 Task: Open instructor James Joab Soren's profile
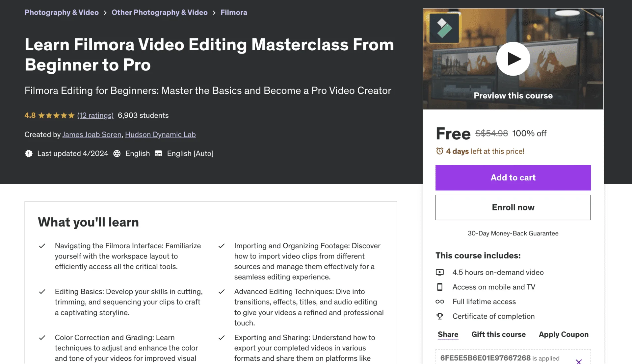92,134
